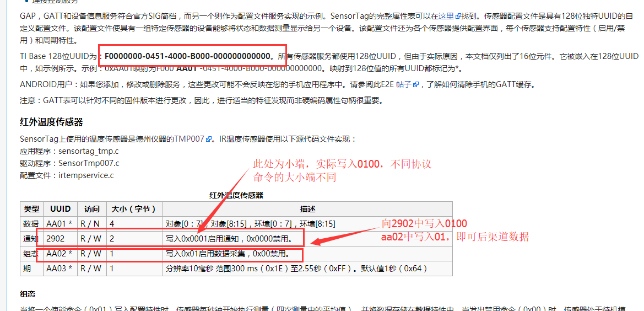
Task: Click the external-link icon beside 帖子
Action: [416, 85]
